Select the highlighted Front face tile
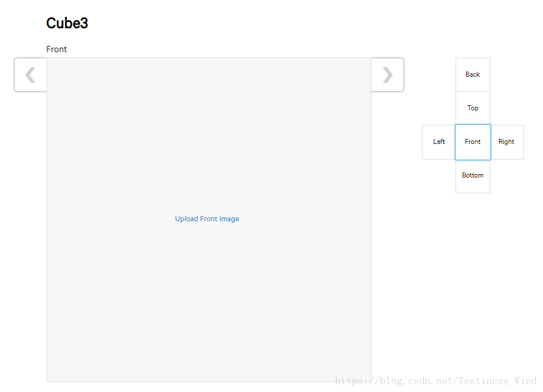The height and width of the screenshot is (392, 543). pyautogui.click(x=473, y=142)
